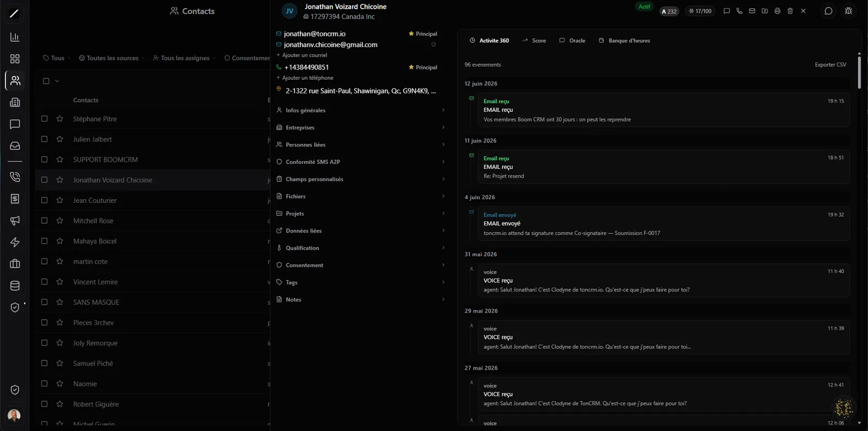The width and height of the screenshot is (868, 431).
Task: Click Ajouter un téléphone
Action: click(305, 78)
